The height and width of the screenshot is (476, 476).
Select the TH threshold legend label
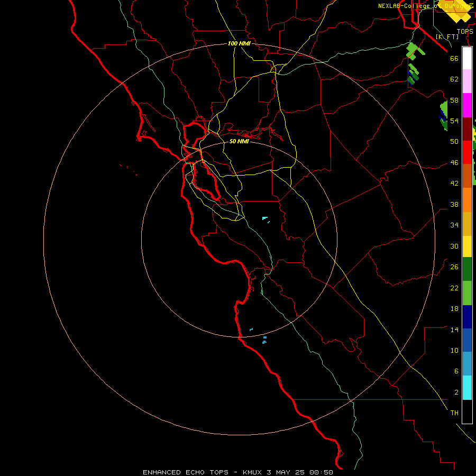click(x=454, y=413)
